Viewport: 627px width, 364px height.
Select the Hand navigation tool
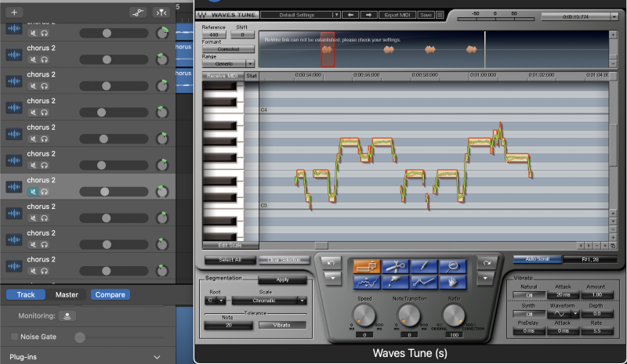452,282
